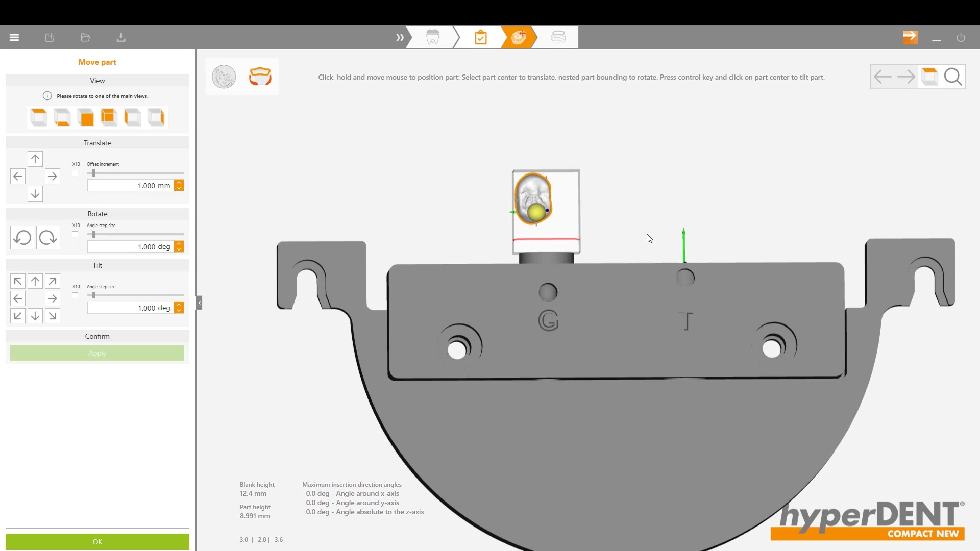Select the orange part holder view icon

260,77
